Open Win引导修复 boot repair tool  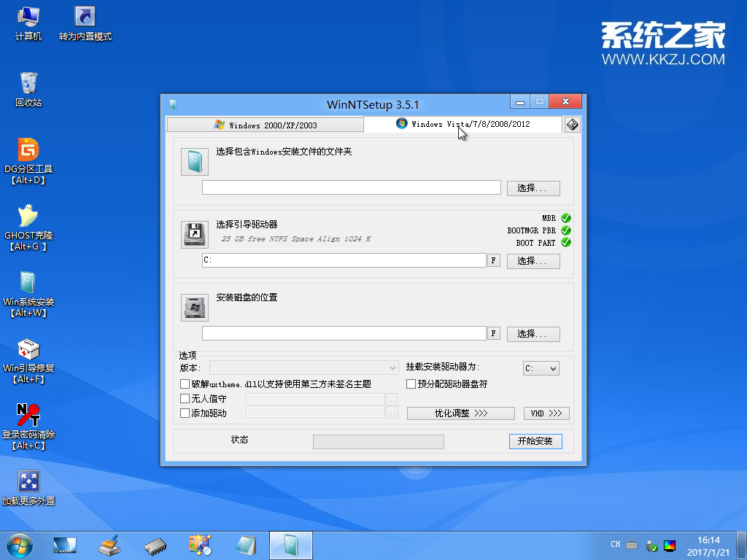click(29, 349)
